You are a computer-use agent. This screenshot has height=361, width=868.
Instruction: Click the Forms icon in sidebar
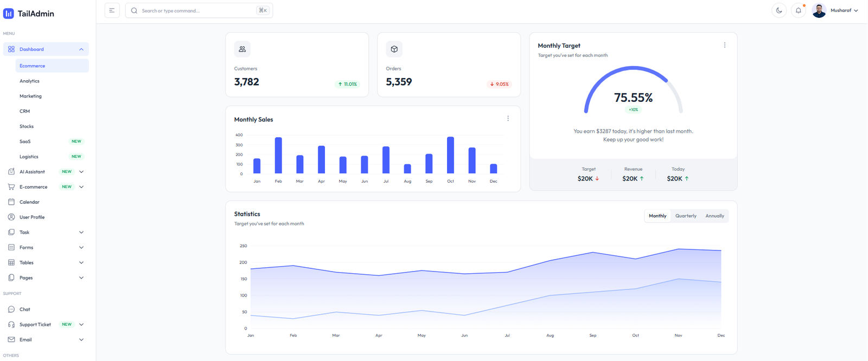11,248
